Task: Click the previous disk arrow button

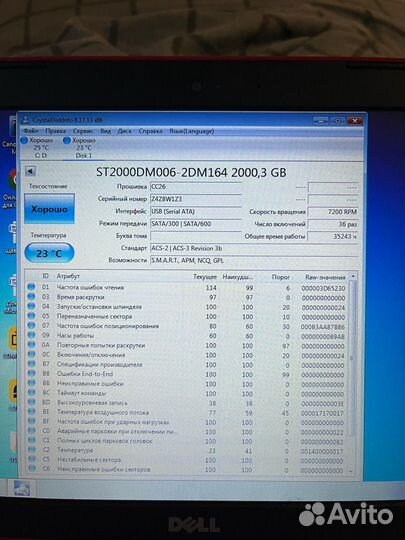Action: (x=30, y=171)
